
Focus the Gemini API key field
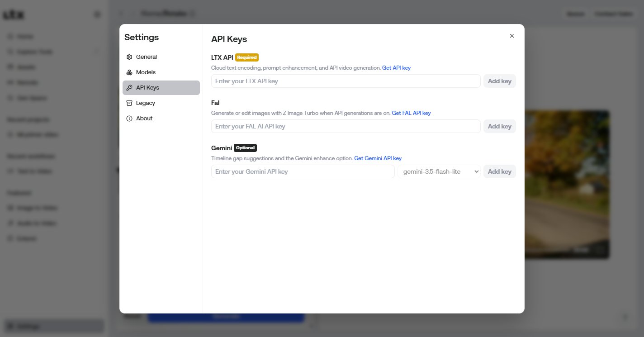pyautogui.click(x=303, y=171)
